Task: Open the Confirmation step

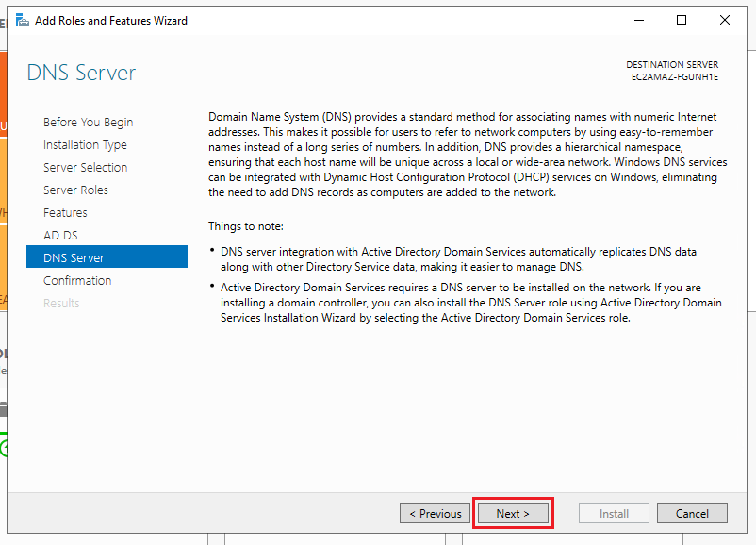Action: tap(77, 280)
